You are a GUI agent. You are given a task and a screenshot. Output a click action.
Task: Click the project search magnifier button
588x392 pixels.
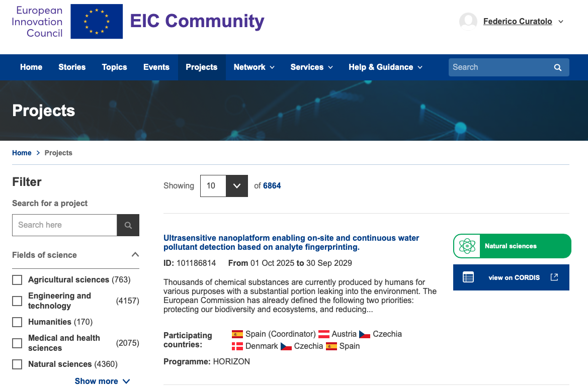128,225
